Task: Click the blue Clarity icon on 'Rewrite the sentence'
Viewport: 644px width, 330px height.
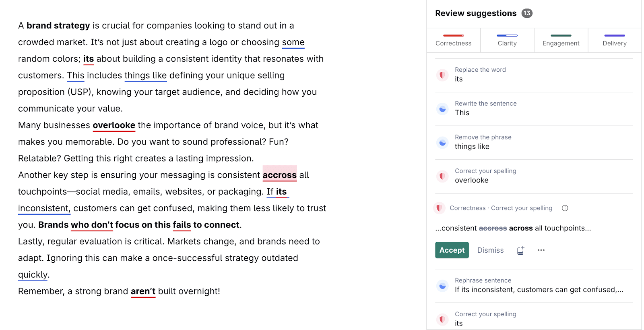Action: click(x=442, y=108)
